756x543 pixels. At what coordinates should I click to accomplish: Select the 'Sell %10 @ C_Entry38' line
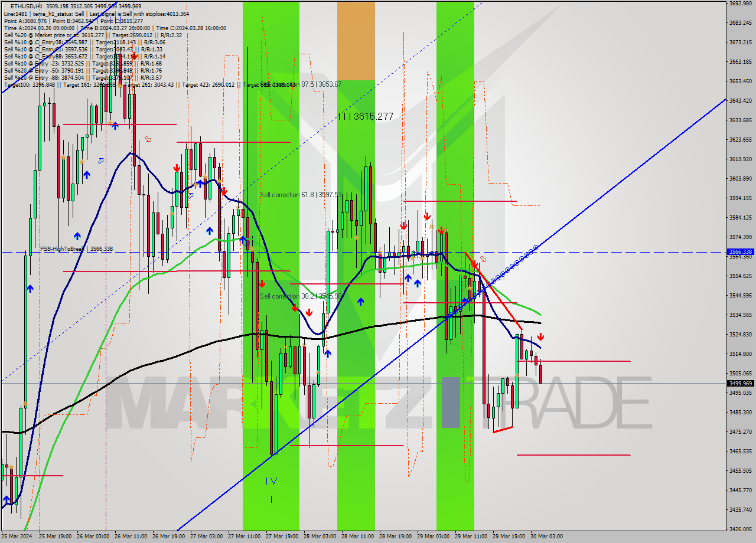coord(84,42)
